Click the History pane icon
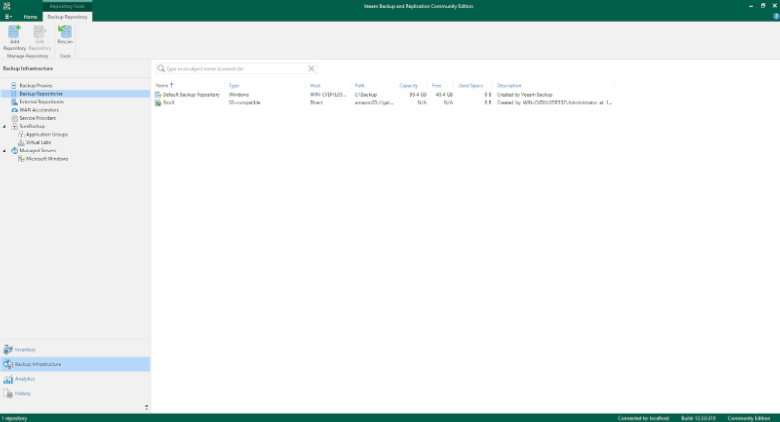The height and width of the screenshot is (422, 780). tap(8, 394)
